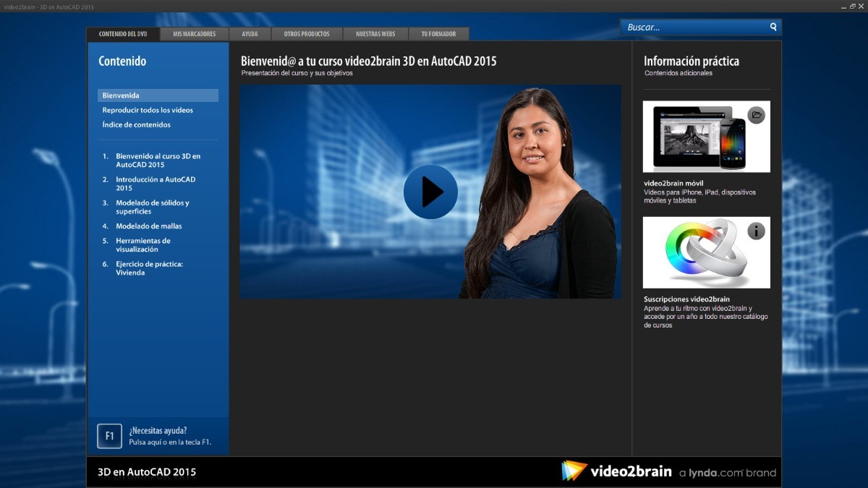The image size is (868, 488).
Task: Click the Presentación del curso y sus objetivos subtitle
Action: point(297,73)
